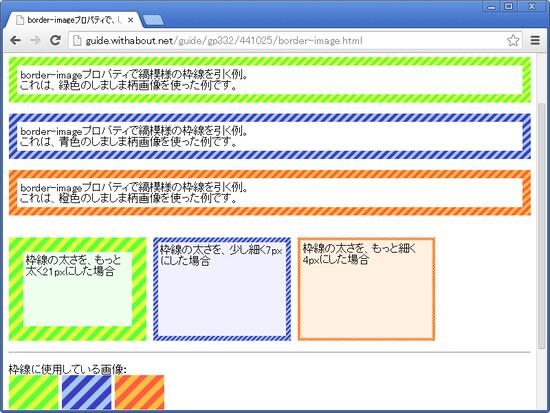Image resolution: width=550 pixels, height=413 pixels.
Task: Reload the page with the refresh icon
Action: (x=55, y=40)
